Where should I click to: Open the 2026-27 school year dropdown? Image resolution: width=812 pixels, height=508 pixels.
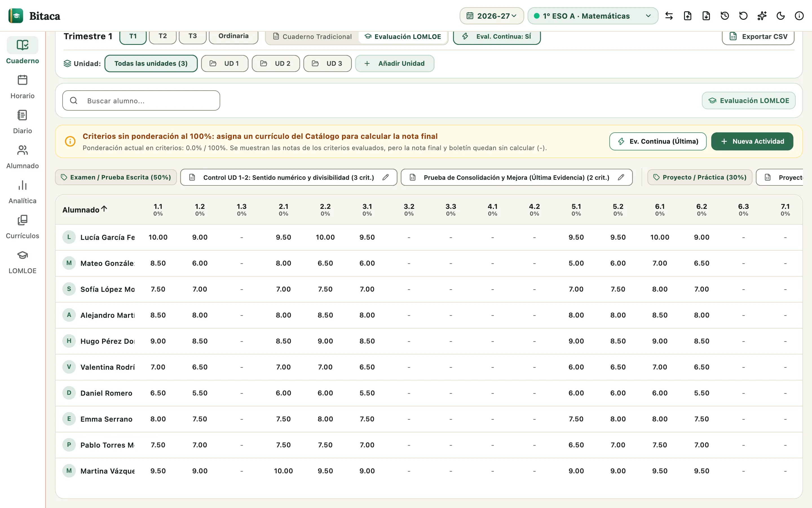[x=491, y=16]
